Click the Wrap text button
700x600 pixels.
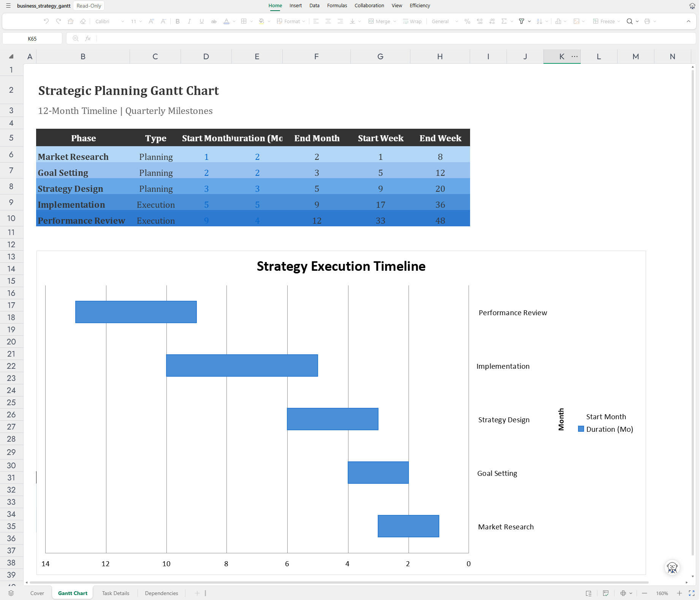coord(412,21)
